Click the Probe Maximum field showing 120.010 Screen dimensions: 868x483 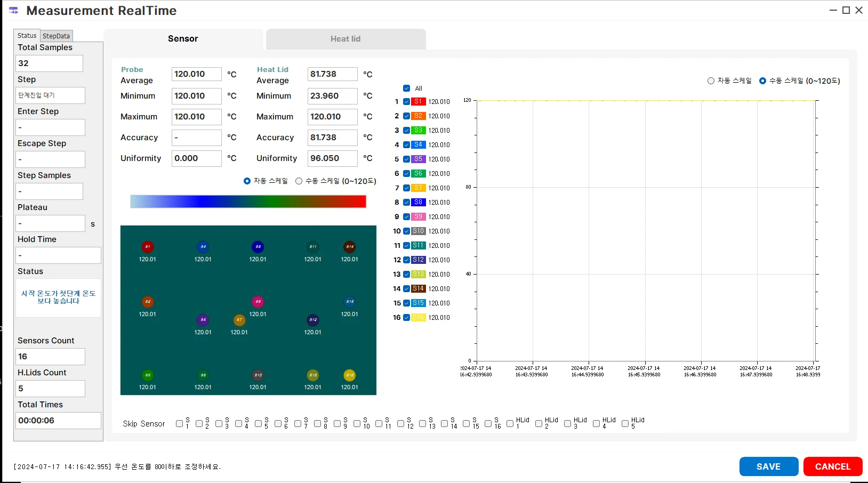click(x=196, y=117)
